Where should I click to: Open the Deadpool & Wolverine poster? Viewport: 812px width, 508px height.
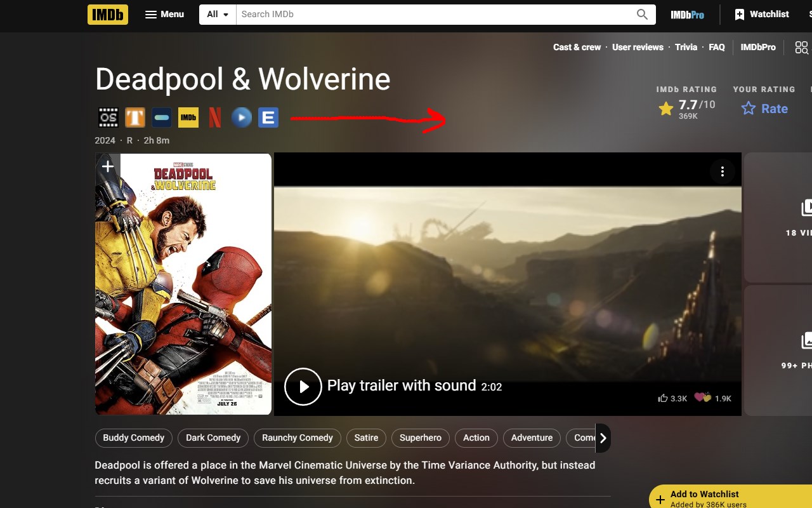pos(183,284)
